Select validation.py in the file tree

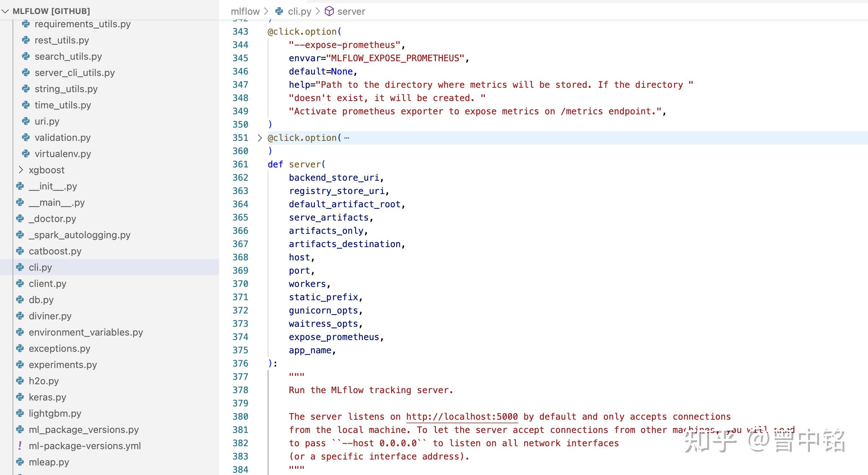(62, 138)
